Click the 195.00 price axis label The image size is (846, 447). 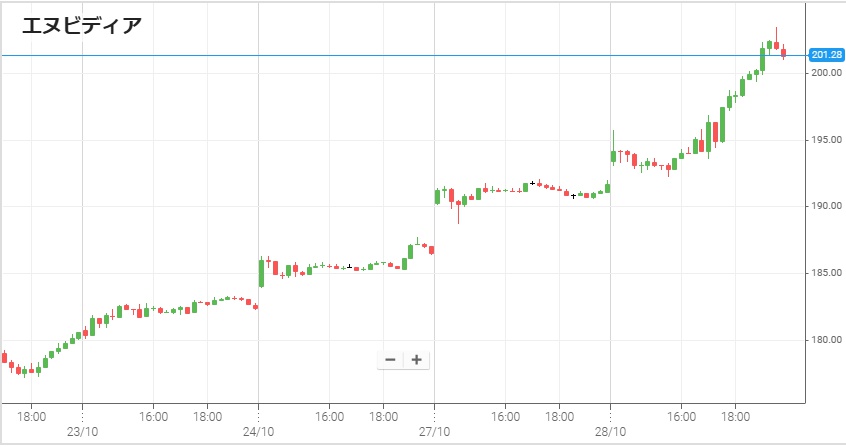(826, 140)
